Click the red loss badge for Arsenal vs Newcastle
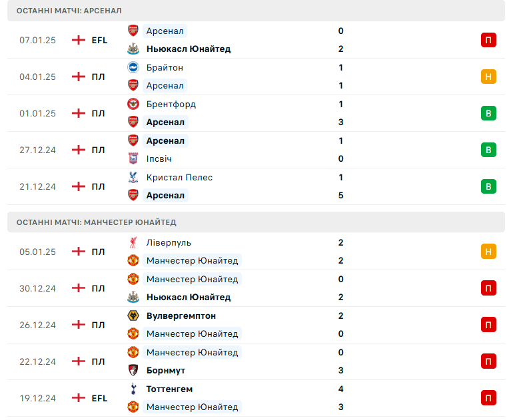This screenshot has height=420, width=513. [488, 40]
